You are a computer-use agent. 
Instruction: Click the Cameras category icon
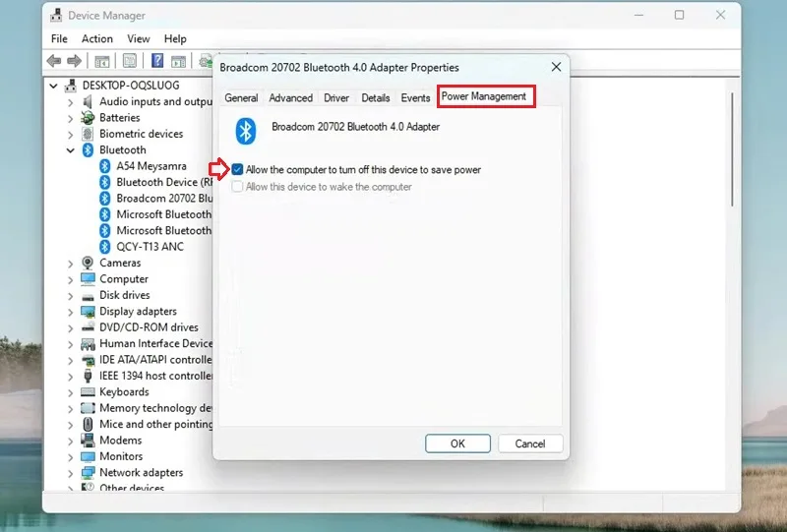pos(88,263)
